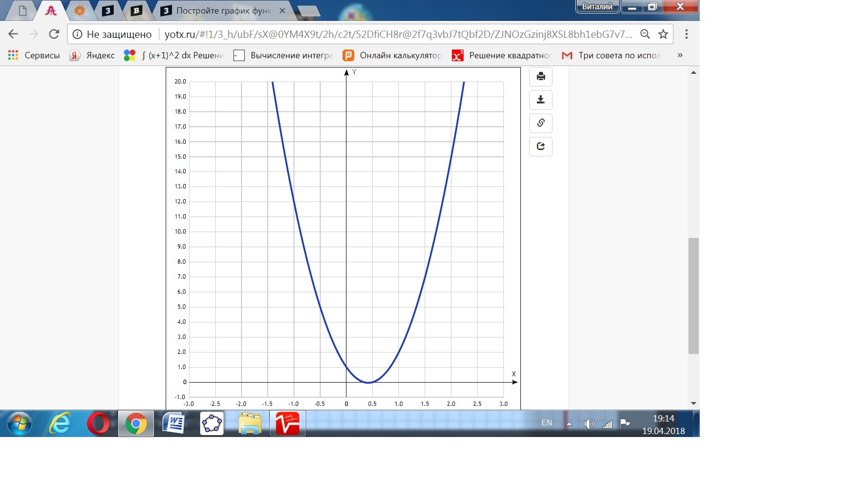The width and height of the screenshot is (862, 504).
Task: Open the Windows Start menu
Action: (x=19, y=423)
